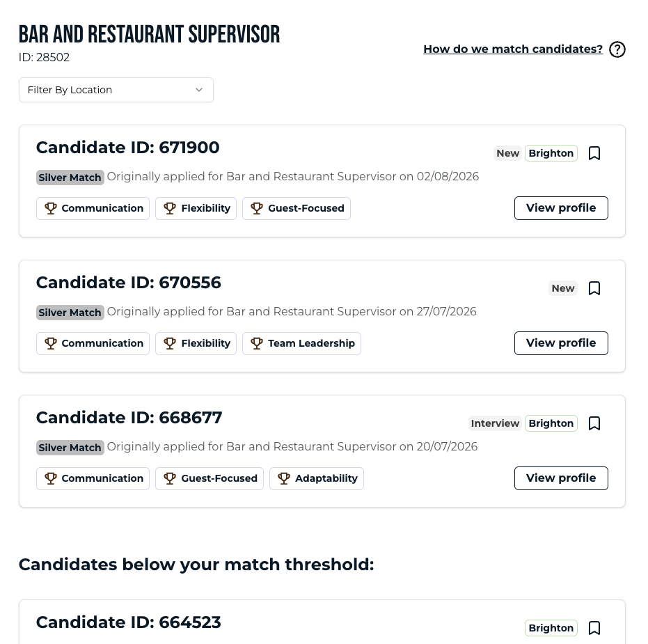648x644 pixels.
Task: Open How do we match candidates link
Action: pyautogui.click(x=513, y=49)
